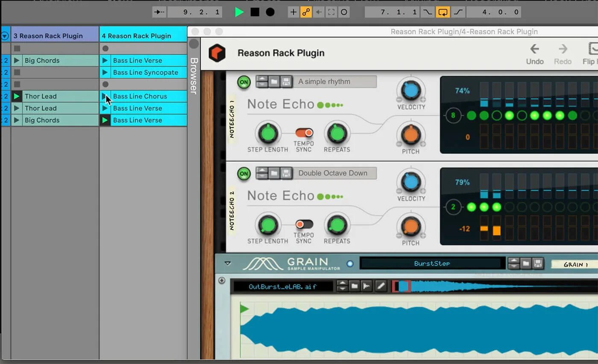This screenshot has height=364, width=598.
Task: Browse patches via Note Echo 1 folder icon
Action: [274, 82]
